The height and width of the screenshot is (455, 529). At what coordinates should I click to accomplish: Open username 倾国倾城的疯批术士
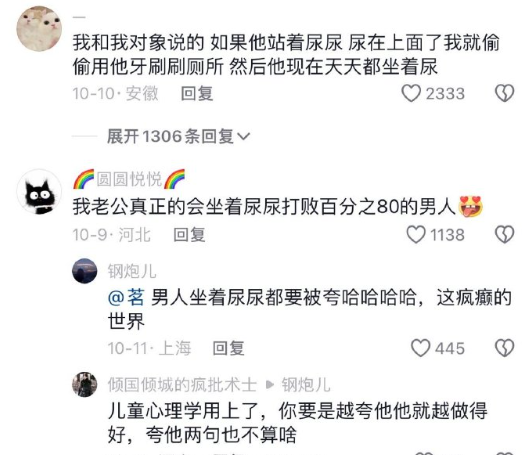coord(182,385)
